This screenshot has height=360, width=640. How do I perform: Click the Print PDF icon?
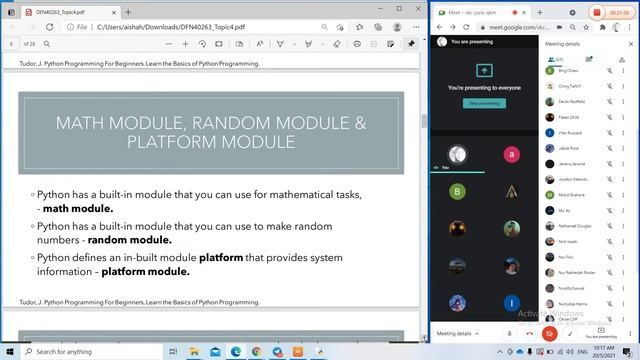[x=357, y=44]
